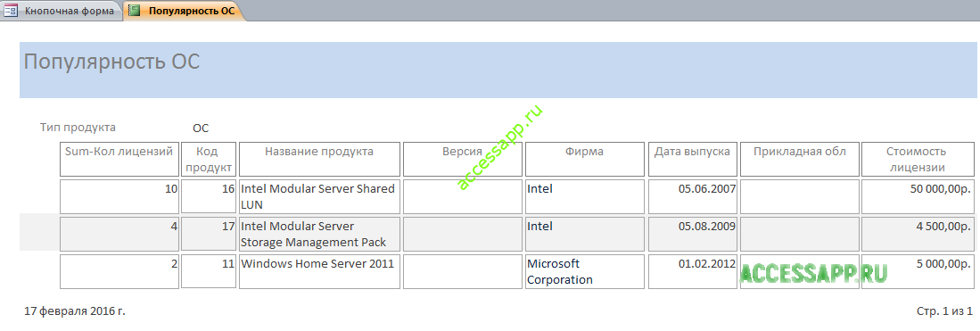The image size is (980, 331).
Task: Click the form icon on Кнопочная форма tab
Action: (x=11, y=11)
